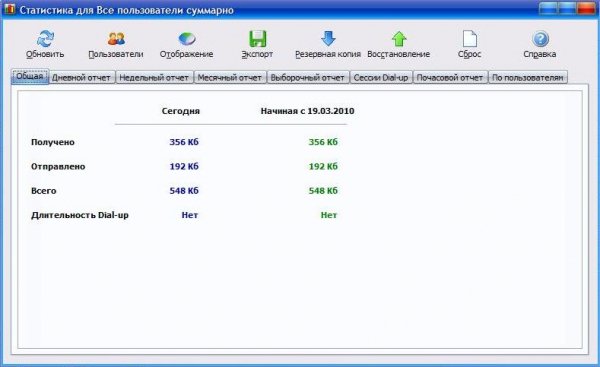This screenshot has height=367, width=600.
Task: Open the Недельный отчет tab
Action: pos(154,77)
